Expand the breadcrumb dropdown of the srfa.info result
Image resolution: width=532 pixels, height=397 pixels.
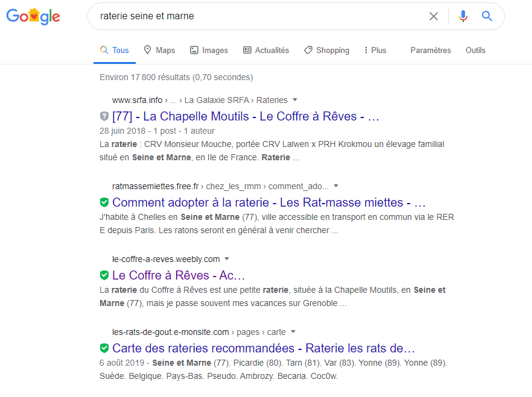pyautogui.click(x=294, y=100)
